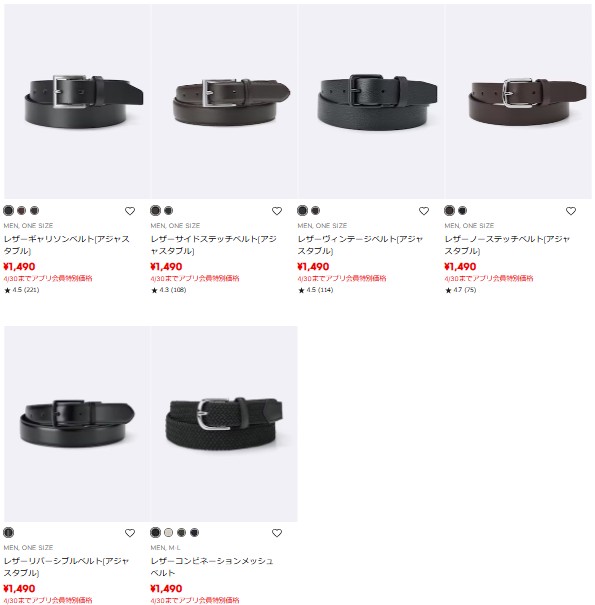This screenshot has width=595, height=605.
Task: View the black mesh belt product image
Action: [224, 424]
